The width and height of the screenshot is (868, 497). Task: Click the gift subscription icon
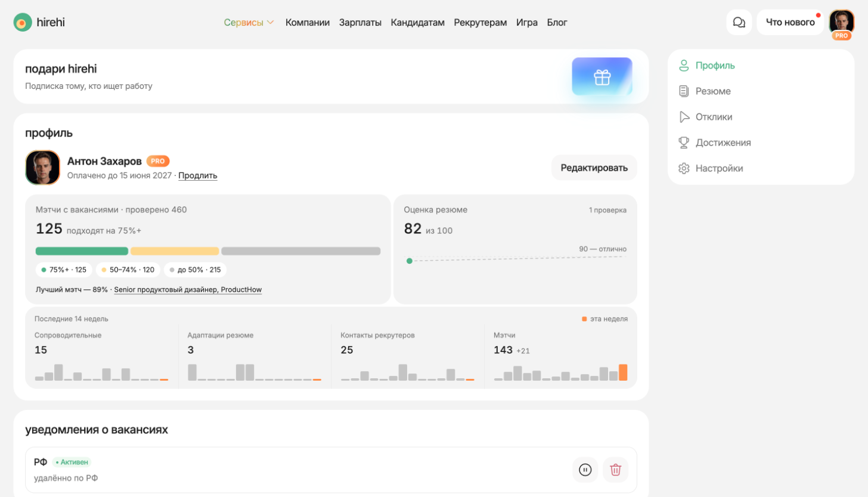602,77
